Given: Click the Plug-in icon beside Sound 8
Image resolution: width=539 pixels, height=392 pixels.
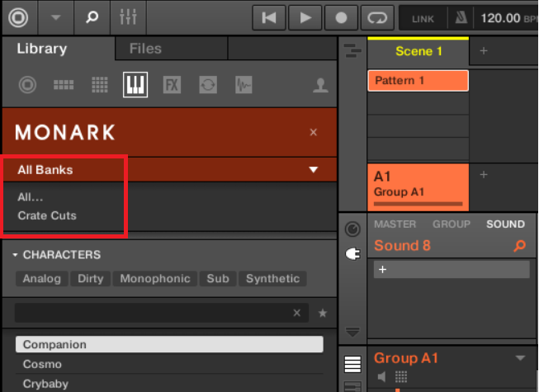Looking at the screenshot, I should point(352,254).
